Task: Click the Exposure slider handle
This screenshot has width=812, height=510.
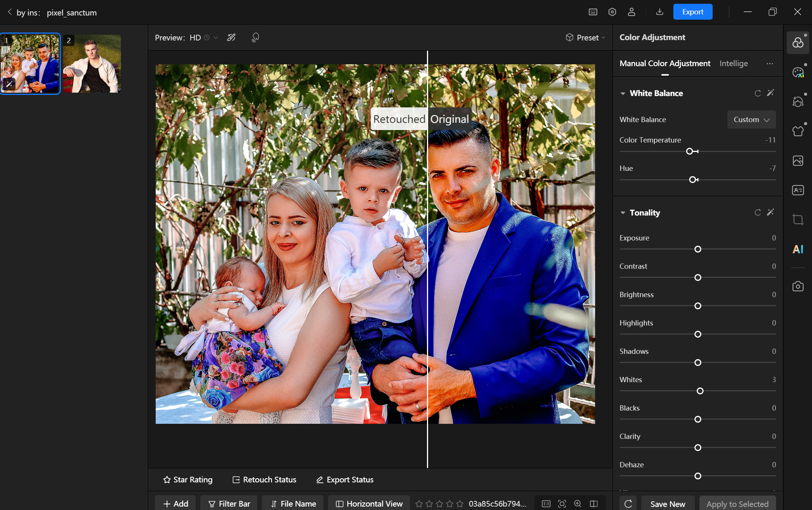Action: [x=698, y=249]
